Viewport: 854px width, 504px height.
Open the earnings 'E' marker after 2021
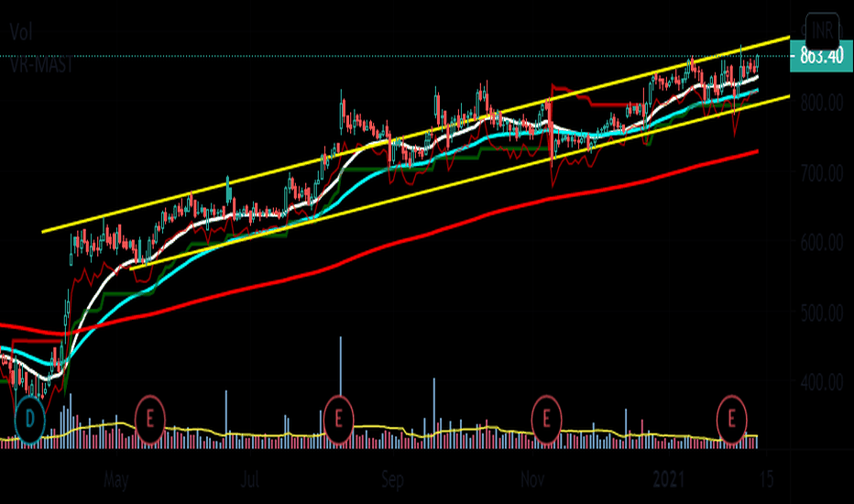tap(731, 420)
